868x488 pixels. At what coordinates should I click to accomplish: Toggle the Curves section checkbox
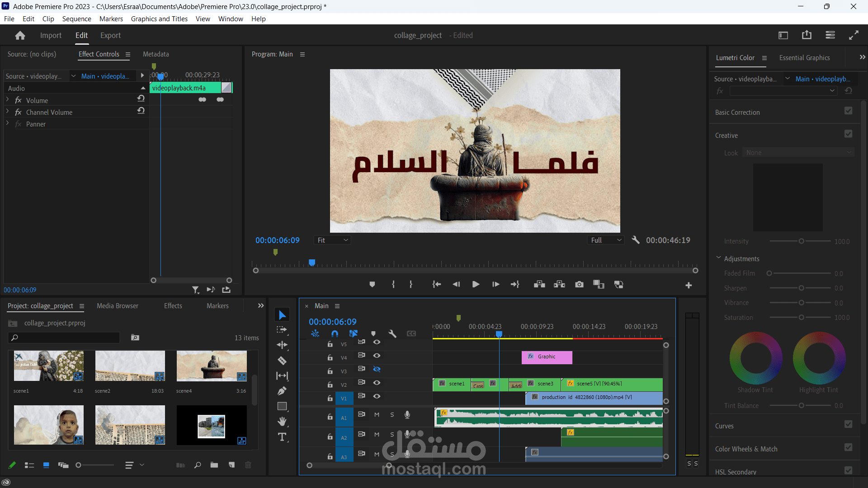point(848,424)
